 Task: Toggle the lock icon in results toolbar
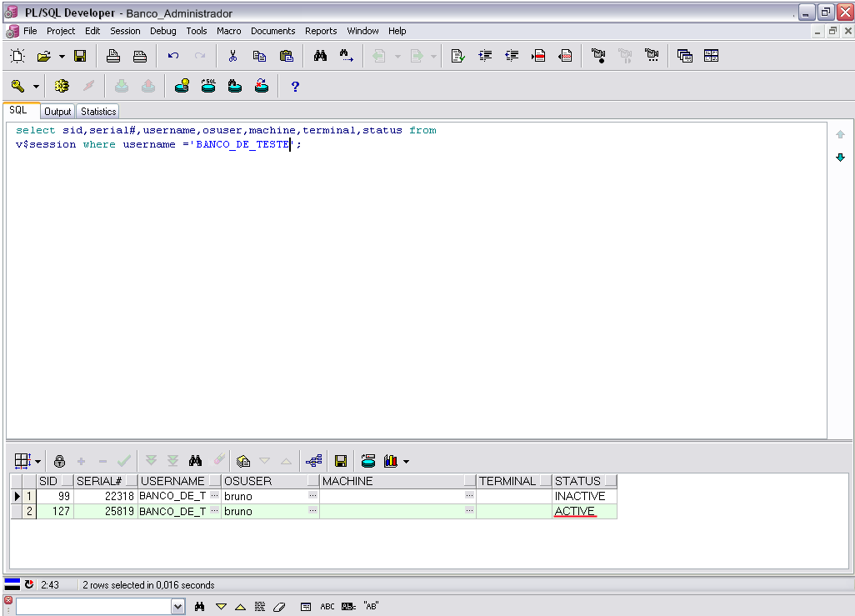click(59, 461)
